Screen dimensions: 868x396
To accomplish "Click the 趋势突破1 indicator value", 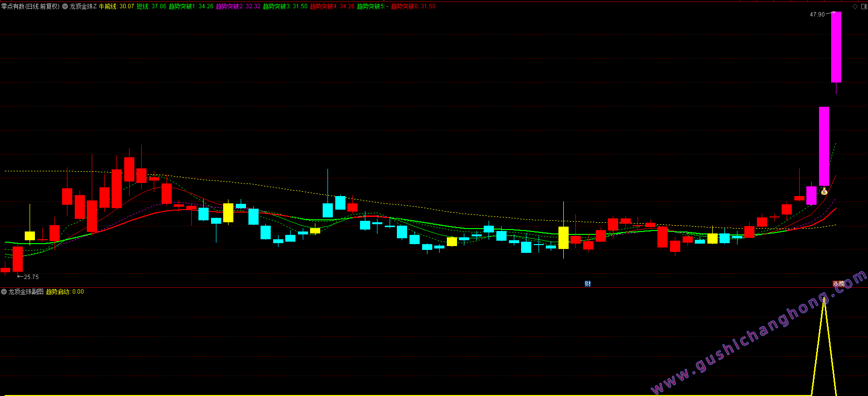I will pyautogui.click(x=206, y=7).
